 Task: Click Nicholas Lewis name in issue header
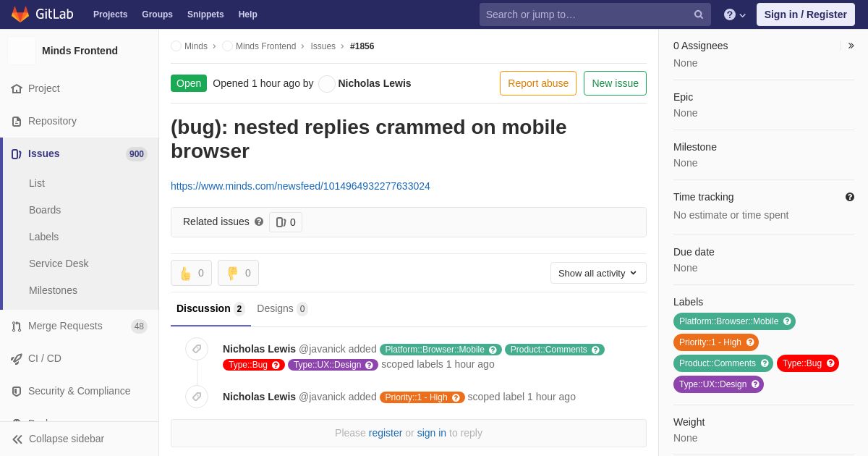(375, 83)
